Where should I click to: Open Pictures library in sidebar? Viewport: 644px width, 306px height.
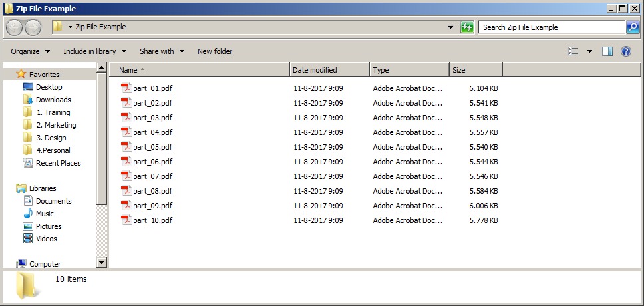coord(49,226)
